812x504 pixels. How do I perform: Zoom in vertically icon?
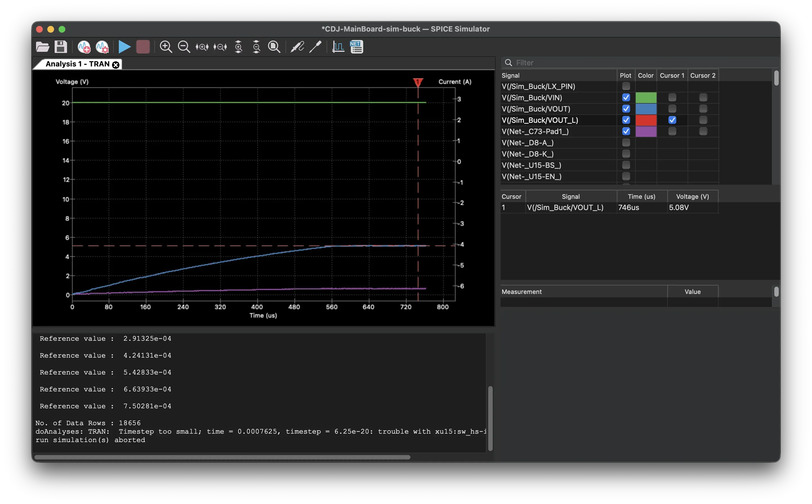(x=238, y=47)
